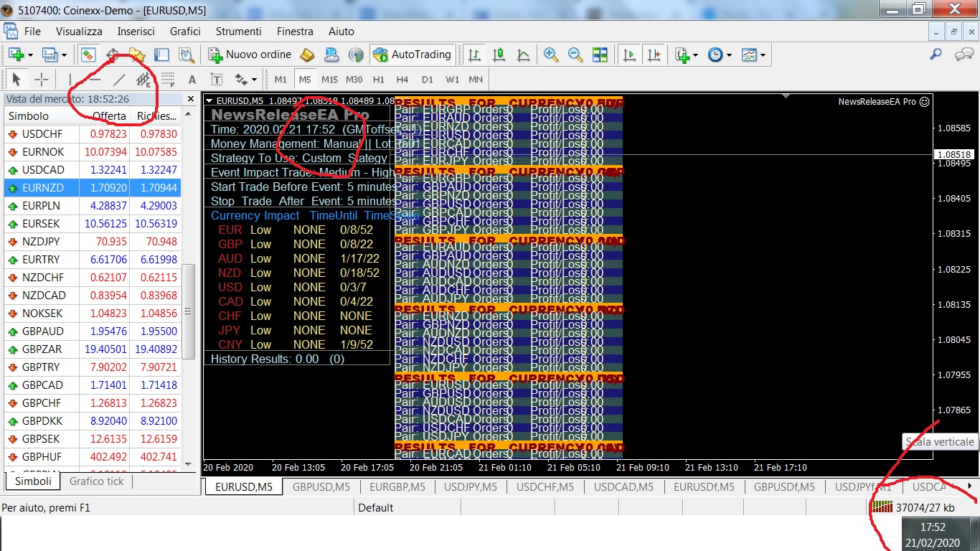Open the arrows objects dropdown

(245, 80)
